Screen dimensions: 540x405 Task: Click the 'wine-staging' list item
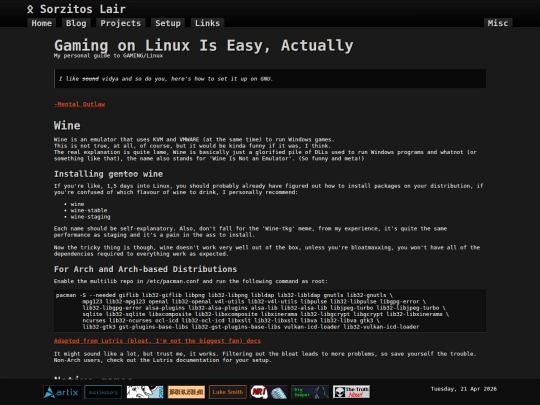[91, 217]
